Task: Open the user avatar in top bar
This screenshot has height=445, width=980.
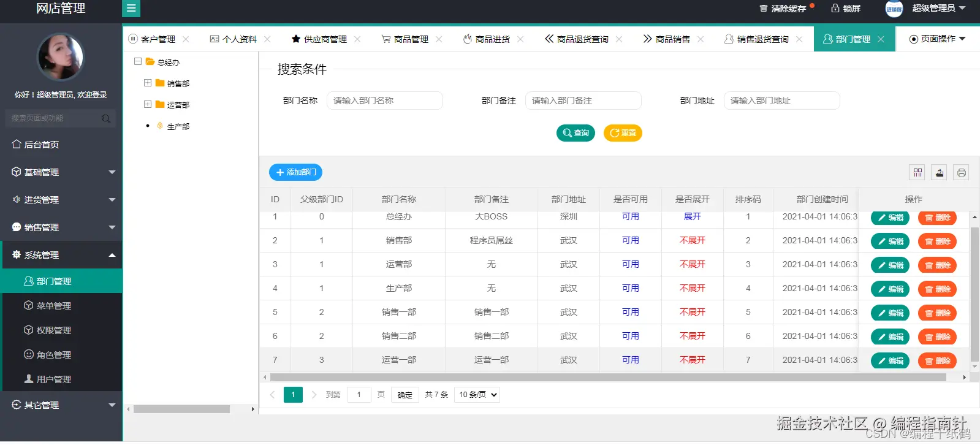Action: [x=894, y=9]
